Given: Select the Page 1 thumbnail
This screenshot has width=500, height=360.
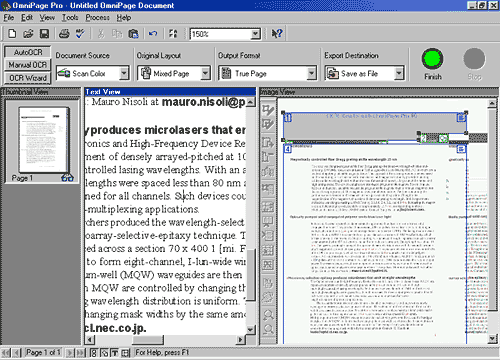Looking at the screenshot, I should (42, 141).
